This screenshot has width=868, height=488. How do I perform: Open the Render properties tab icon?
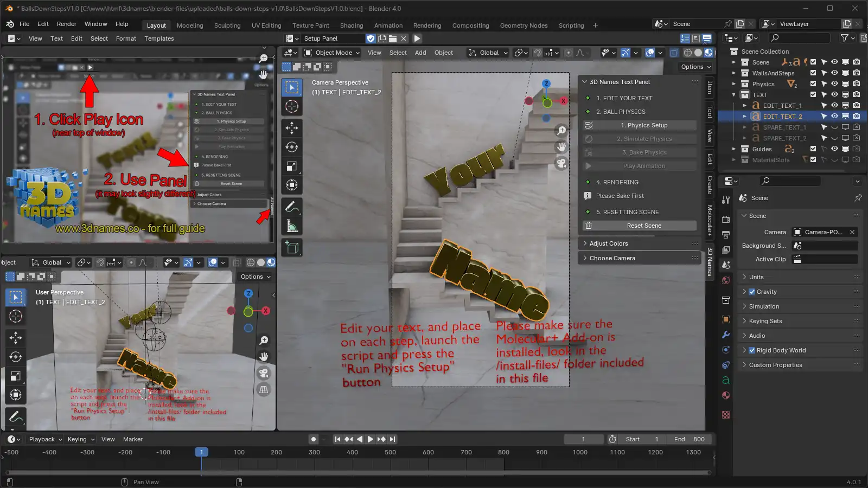pos(726,220)
